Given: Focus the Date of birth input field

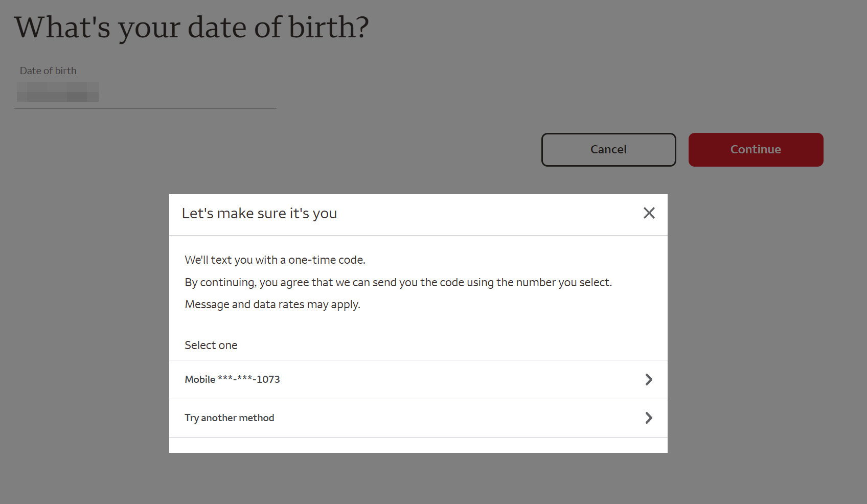Looking at the screenshot, I should point(179,93).
